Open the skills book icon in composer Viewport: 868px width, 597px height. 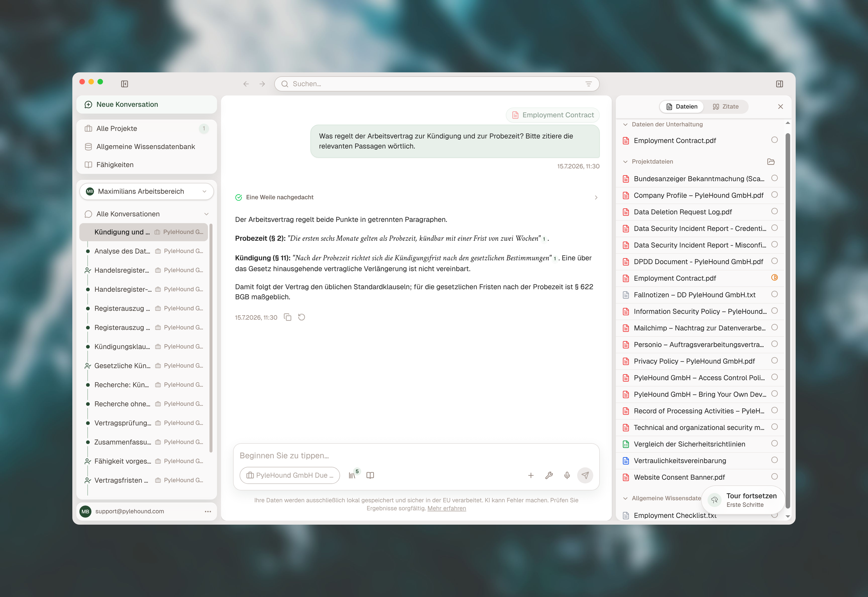[x=370, y=475]
